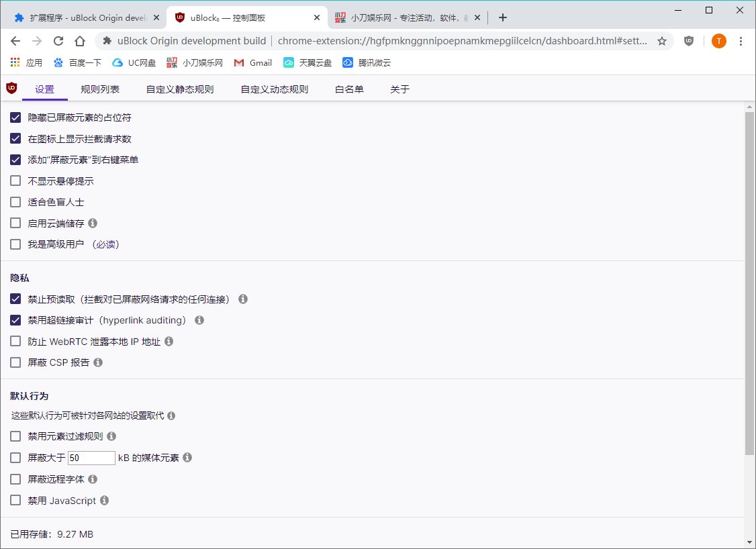Click the user profile avatar icon
756x549 pixels.
pos(718,41)
